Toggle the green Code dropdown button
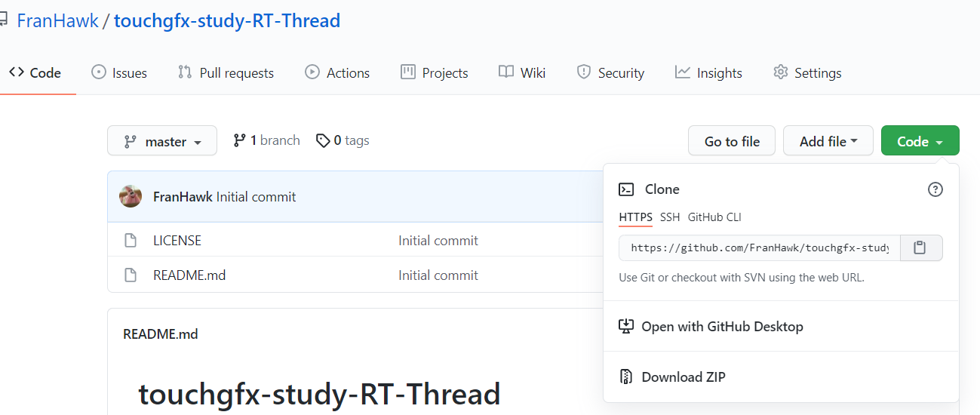Screen dimensions: 980x415 click(920, 140)
